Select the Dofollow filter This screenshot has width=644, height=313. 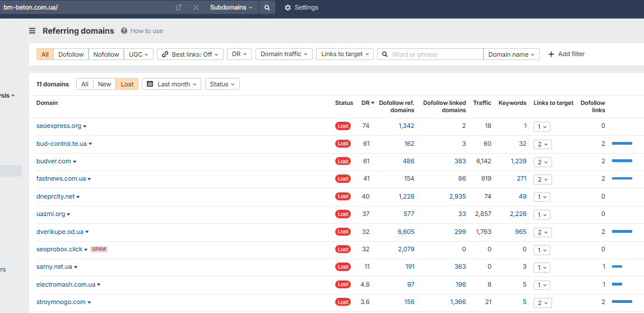coord(71,54)
